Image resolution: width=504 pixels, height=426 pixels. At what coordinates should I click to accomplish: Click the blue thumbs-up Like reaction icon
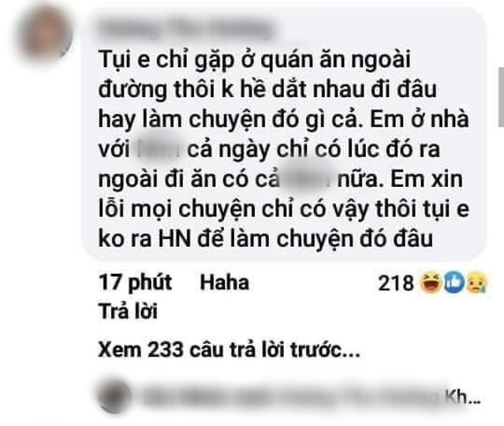(x=454, y=283)
